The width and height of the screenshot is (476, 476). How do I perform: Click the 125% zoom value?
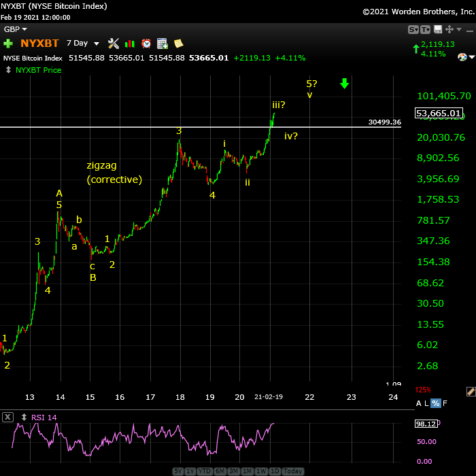[423, 390]
